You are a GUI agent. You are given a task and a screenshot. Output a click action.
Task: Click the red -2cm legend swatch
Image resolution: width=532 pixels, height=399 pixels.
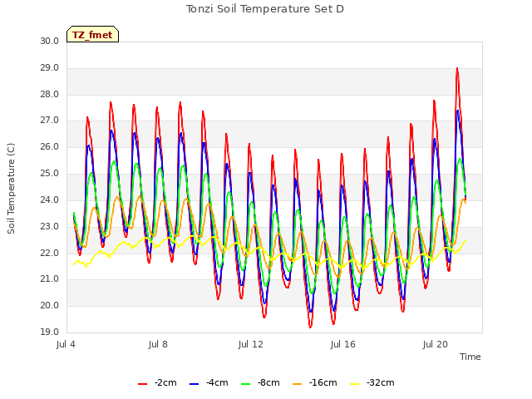[142, 384]
